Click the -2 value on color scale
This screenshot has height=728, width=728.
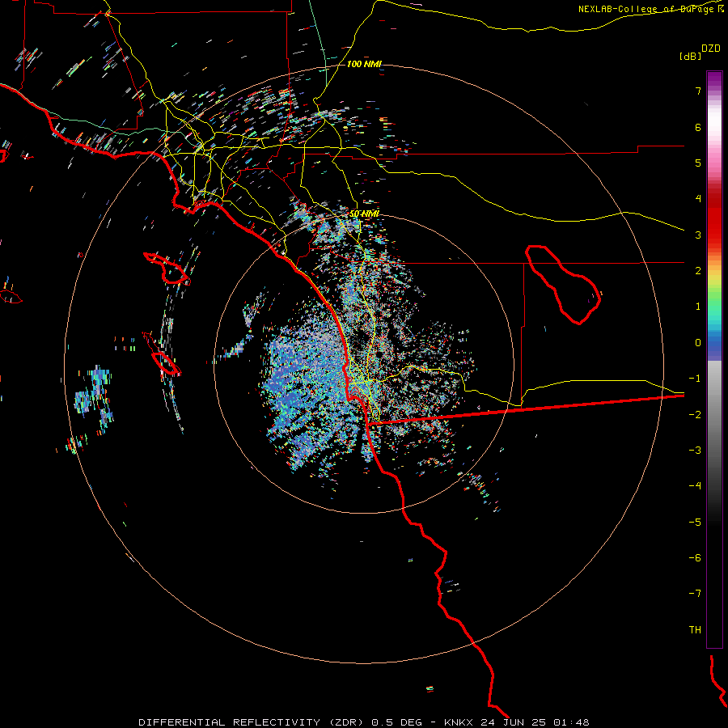pos(695,415)
